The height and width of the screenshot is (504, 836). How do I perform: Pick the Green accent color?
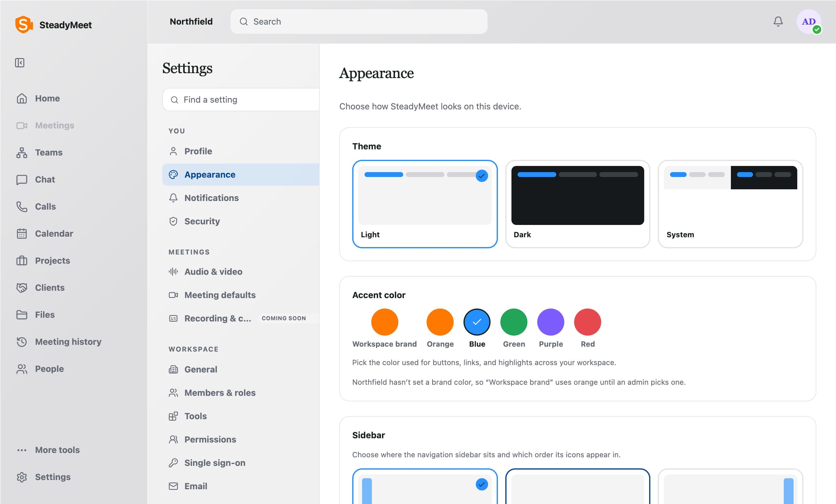tap(514, 322)
